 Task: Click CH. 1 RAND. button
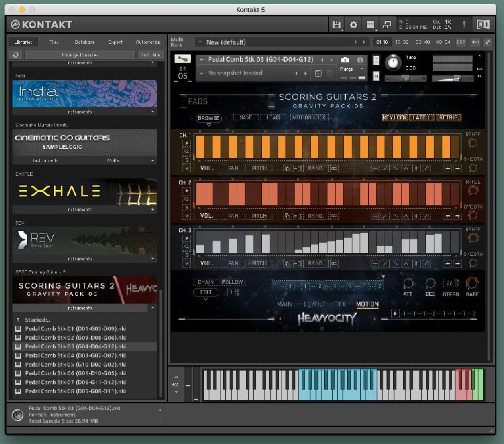tap(316, 168)
